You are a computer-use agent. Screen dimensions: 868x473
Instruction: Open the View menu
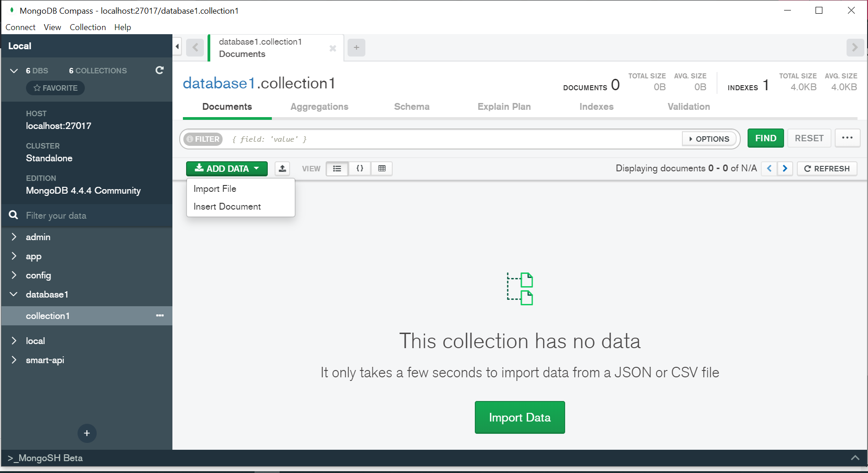coord(52,27)
